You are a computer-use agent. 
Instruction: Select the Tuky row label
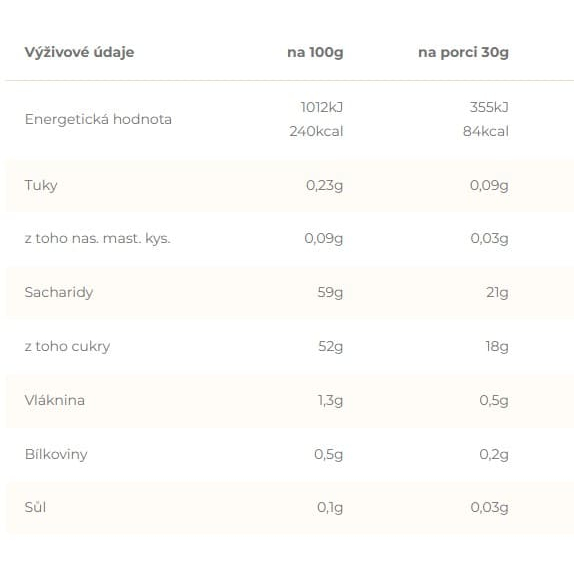pos(41,186)
